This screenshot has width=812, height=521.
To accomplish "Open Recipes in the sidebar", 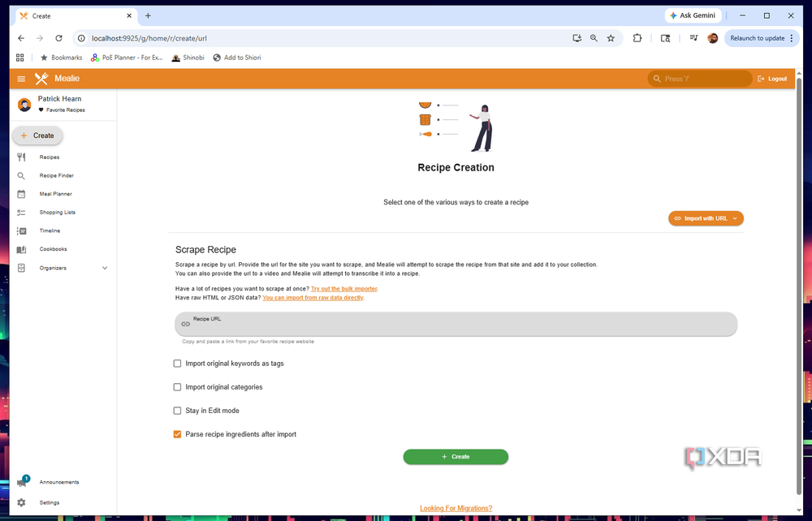I will tap(50, 157).
